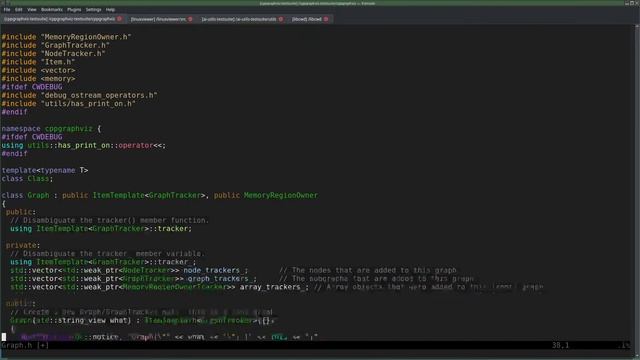Image resolution: width=640 pixels, height=360 pixels.
Task: Click the 'Disambiguate the tracker() member function' comment
Action: 109,220
